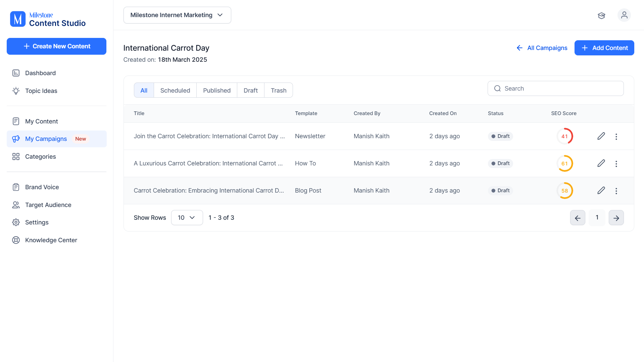644x362 pixels.
Task: Click the Title column header
Action: 139,113
